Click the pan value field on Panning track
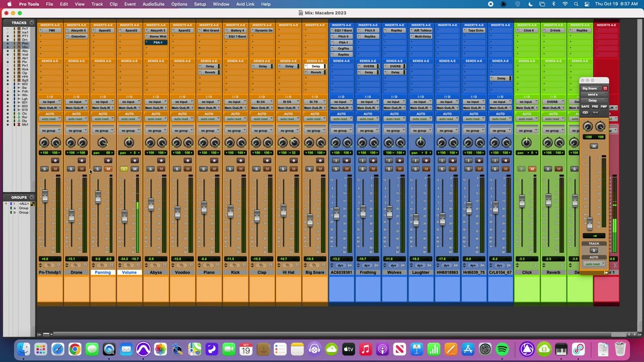The height and width of the screenshot is (362, 644). pyautogui.click(x=103, y=153)
